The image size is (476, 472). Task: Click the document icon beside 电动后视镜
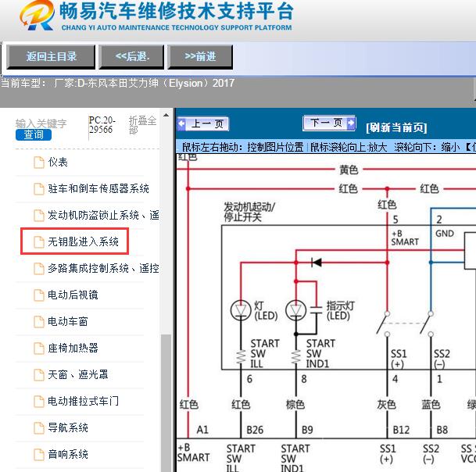[x=39, y=295]
